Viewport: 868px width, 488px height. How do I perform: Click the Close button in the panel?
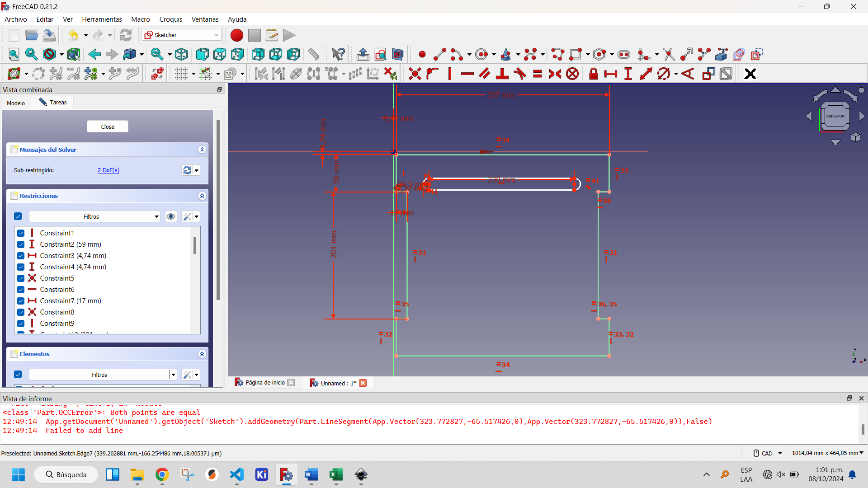[x=107, y=126]
